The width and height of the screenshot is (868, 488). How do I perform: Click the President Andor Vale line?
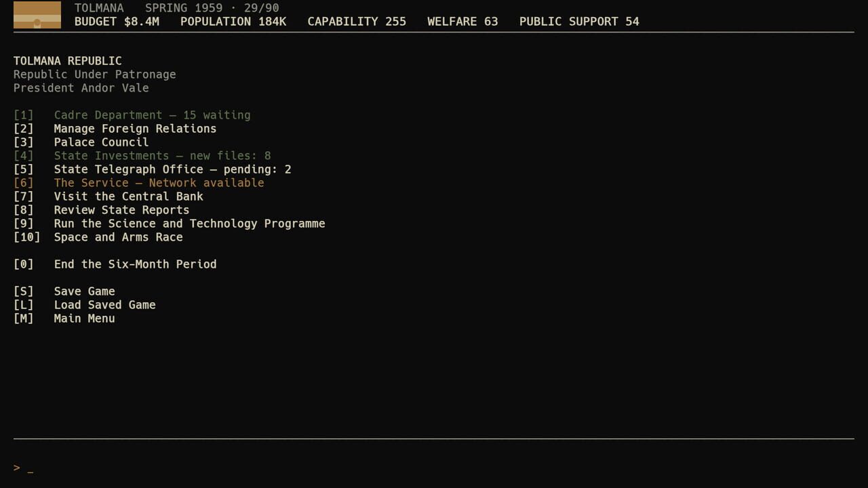coord(81,88)
